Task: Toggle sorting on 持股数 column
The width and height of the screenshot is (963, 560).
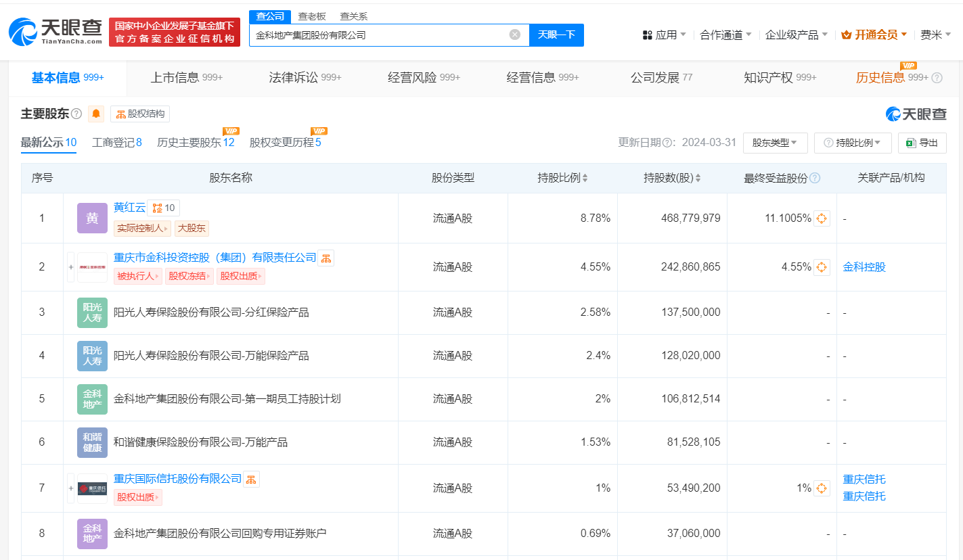Action: pos(699,177)
